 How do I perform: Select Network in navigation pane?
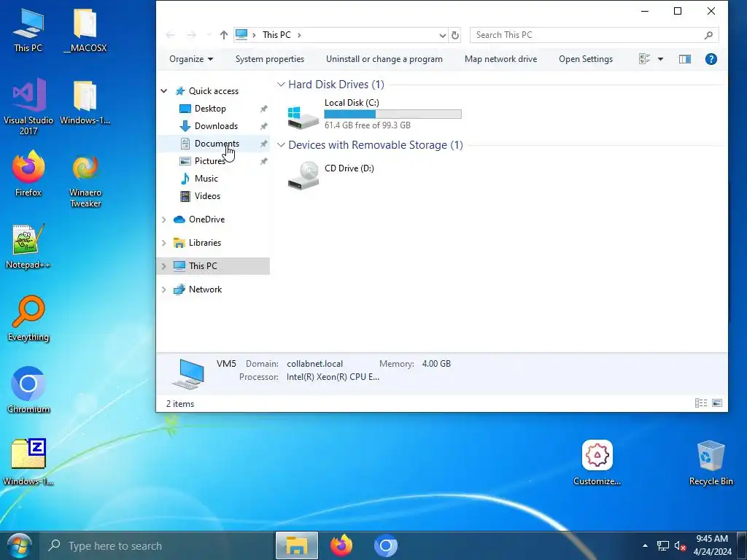tap(205, 289)
